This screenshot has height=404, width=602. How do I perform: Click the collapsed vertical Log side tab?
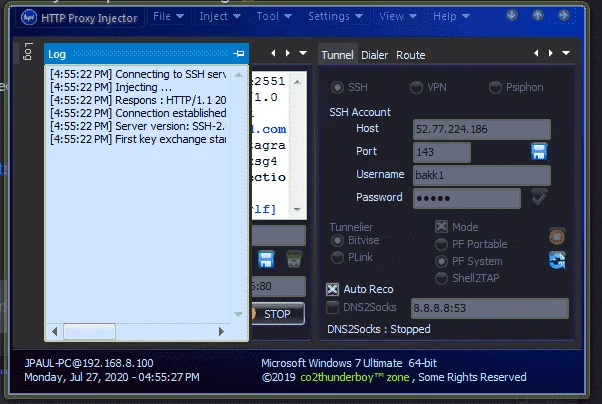click(28, 51)
